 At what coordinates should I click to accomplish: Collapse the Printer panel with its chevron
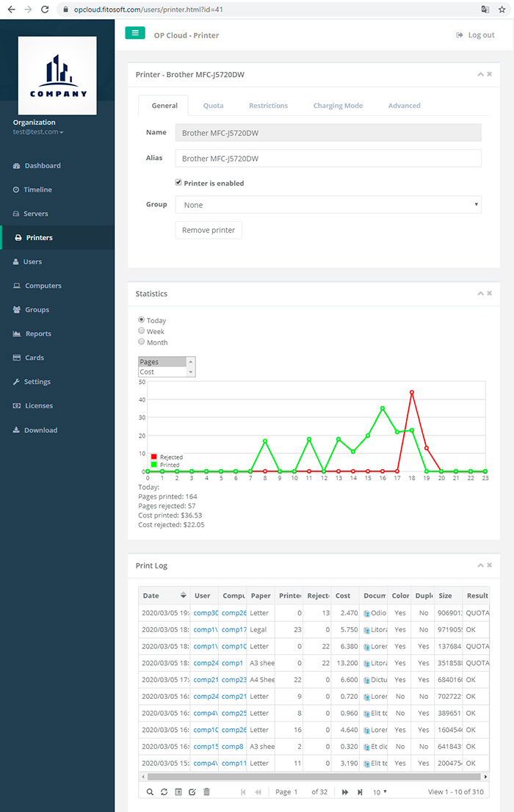[480, 75]
